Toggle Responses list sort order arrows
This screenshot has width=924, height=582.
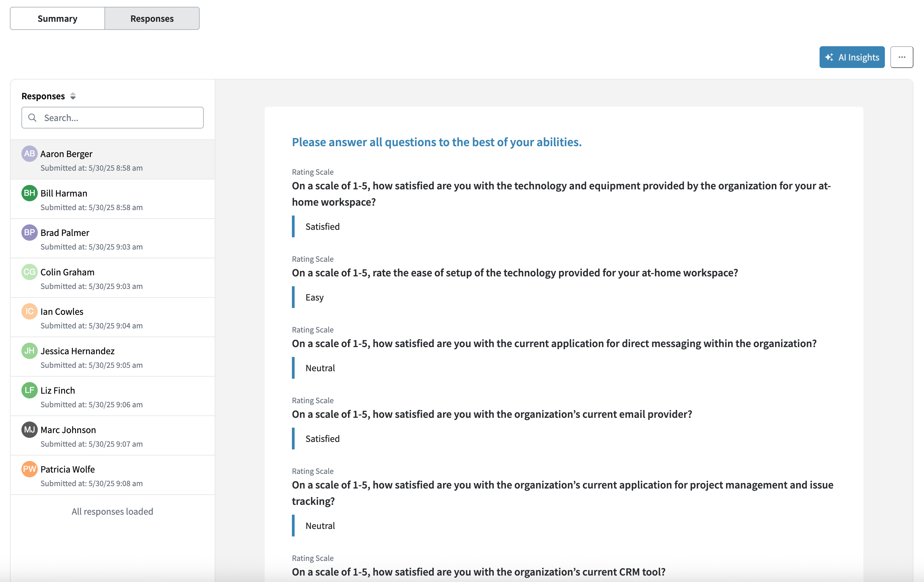coord(73,96)
